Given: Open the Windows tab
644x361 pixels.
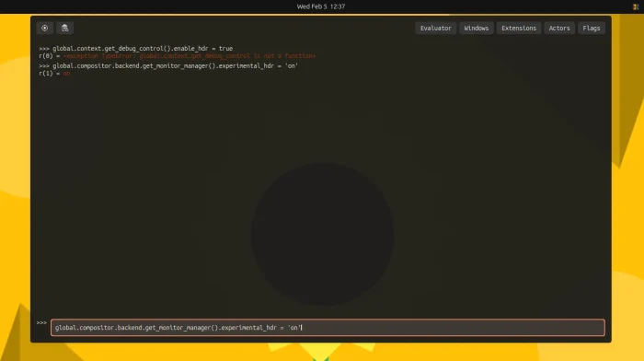Looking at the screenshot, I should tap(476, 28).
